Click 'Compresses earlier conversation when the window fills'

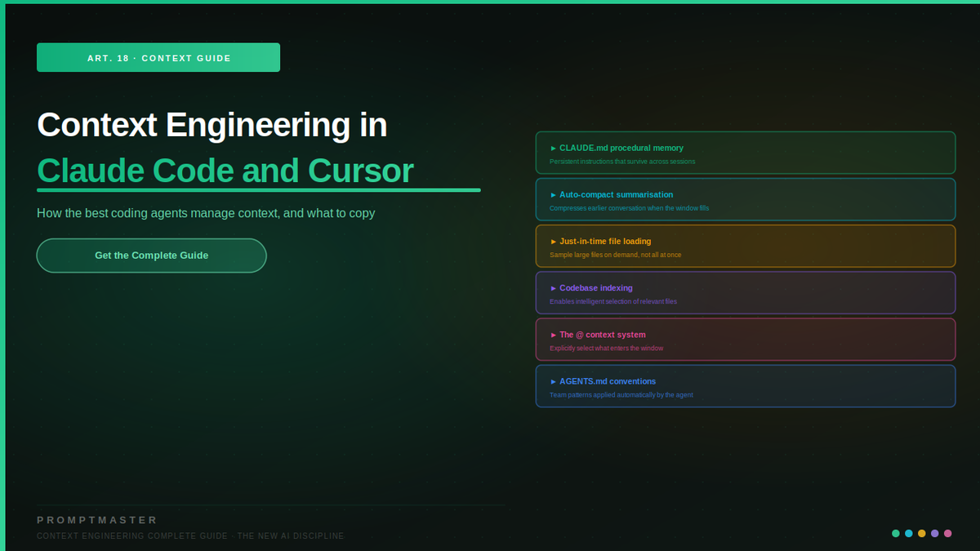pyautogui.click(x=629, y=208)
